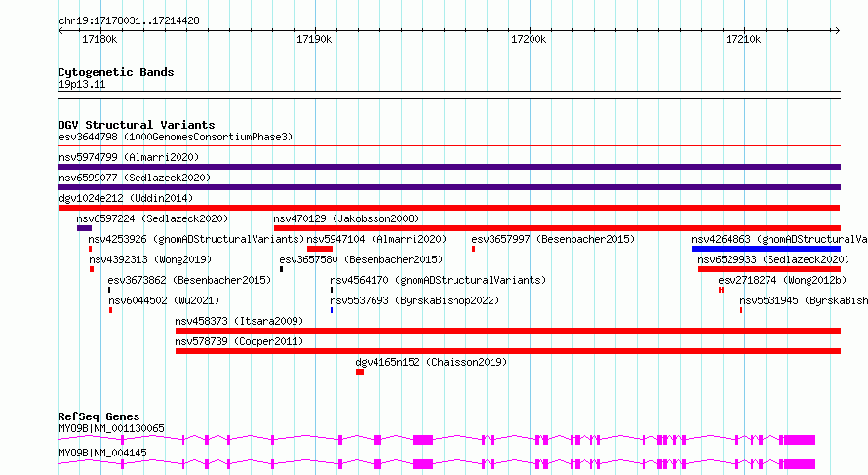868x475 pixels.
Task: Click the MYO9B|NM_001130065 gene label
Action: point(111,428)
